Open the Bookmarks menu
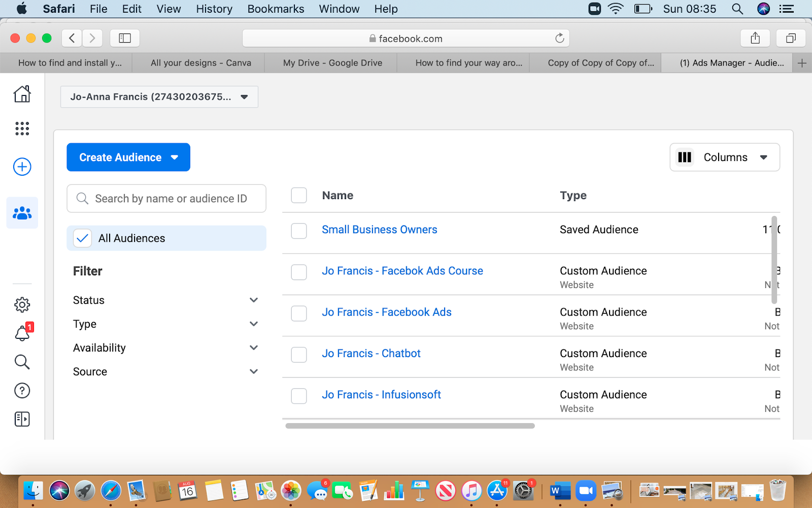The image size is (812, 508). [276, 9]
